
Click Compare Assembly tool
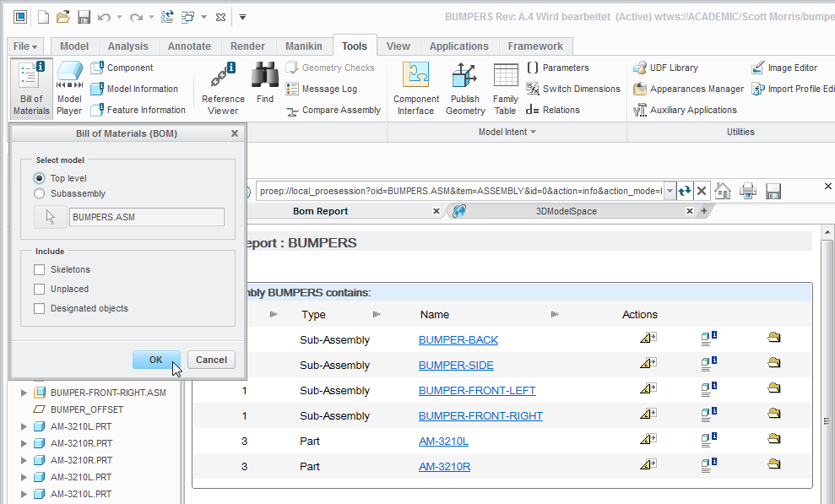333,110
